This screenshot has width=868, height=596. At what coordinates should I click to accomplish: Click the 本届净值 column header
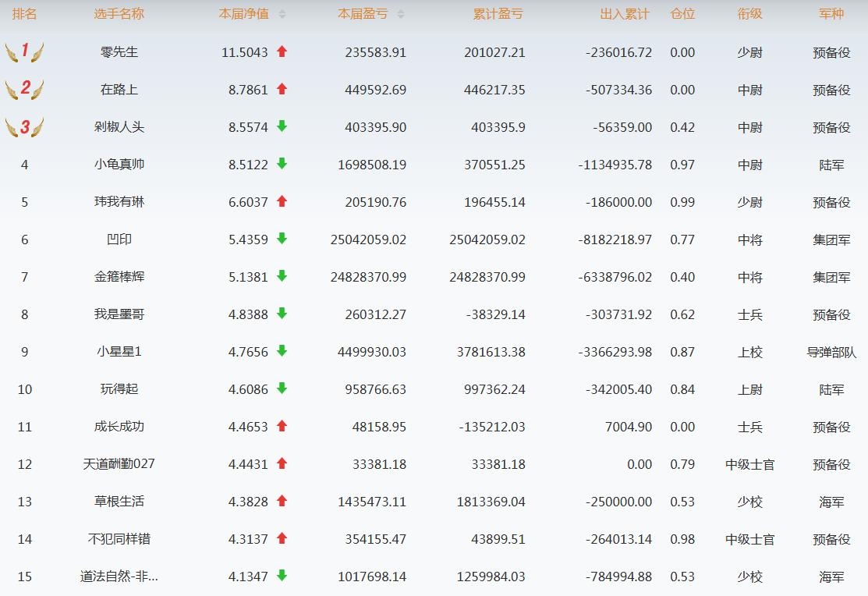pyautogui.click(x=243, y=14)
